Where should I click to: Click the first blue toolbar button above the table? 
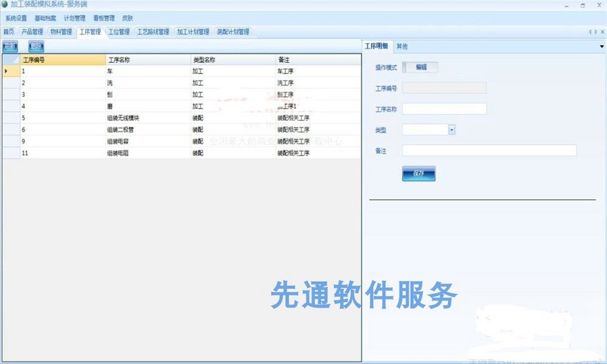pyautogui.click(x=10, y=47)
